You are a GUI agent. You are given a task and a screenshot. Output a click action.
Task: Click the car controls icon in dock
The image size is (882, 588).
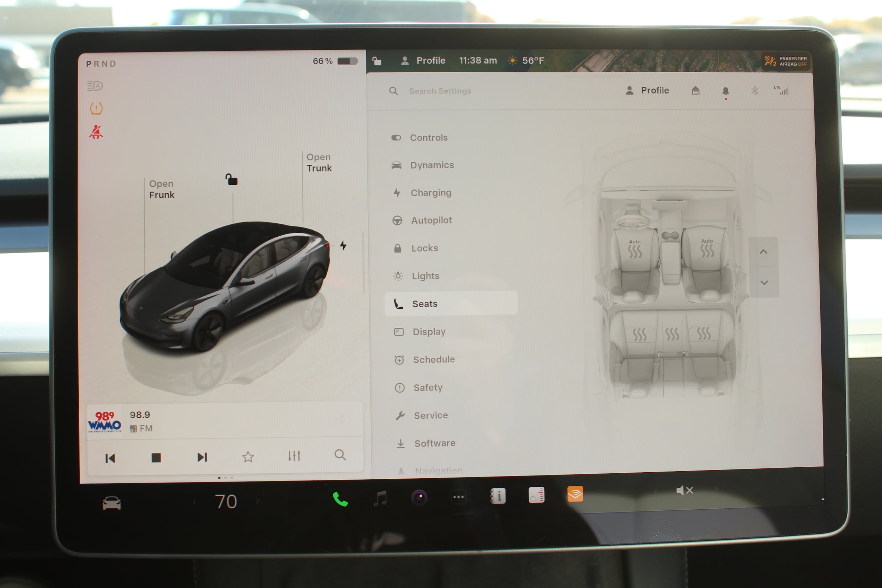tap(112, 503)
